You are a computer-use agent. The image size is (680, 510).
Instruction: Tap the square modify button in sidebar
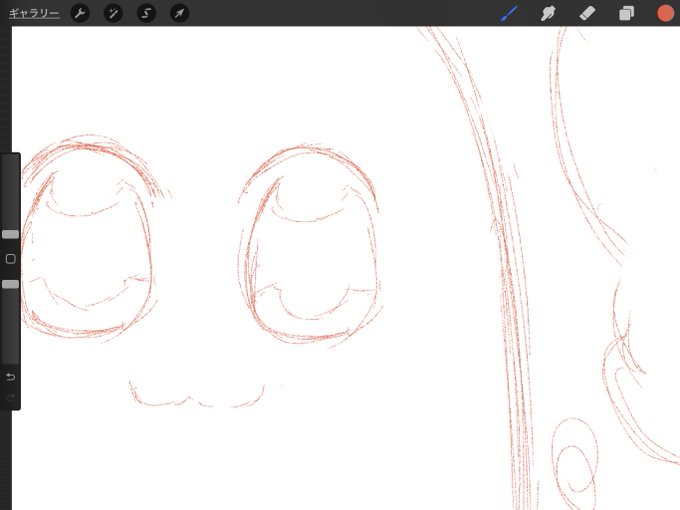tap(10, 259)
